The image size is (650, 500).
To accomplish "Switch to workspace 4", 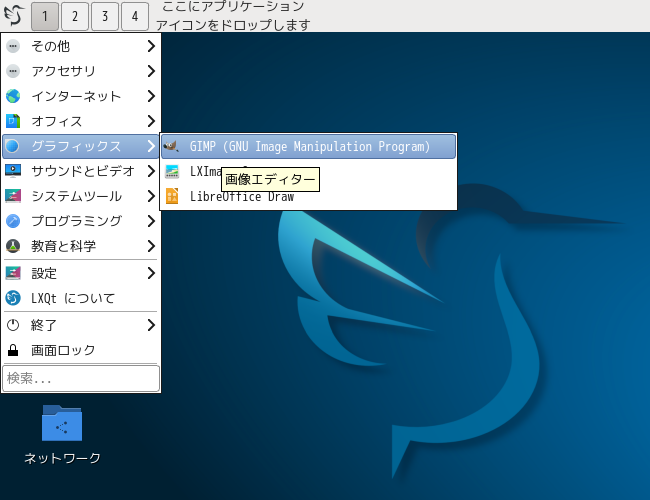I will 135,16.
